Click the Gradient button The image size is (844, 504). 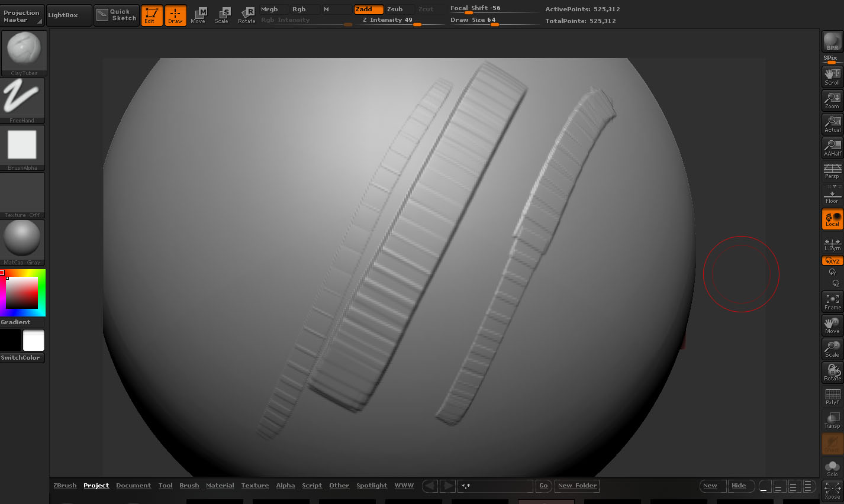click(x=16, y=322)
